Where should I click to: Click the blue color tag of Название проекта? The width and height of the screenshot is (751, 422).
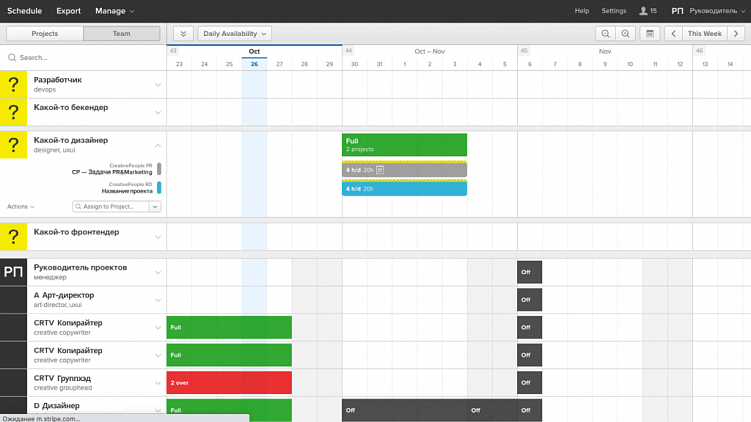click(x=159, y=188)
